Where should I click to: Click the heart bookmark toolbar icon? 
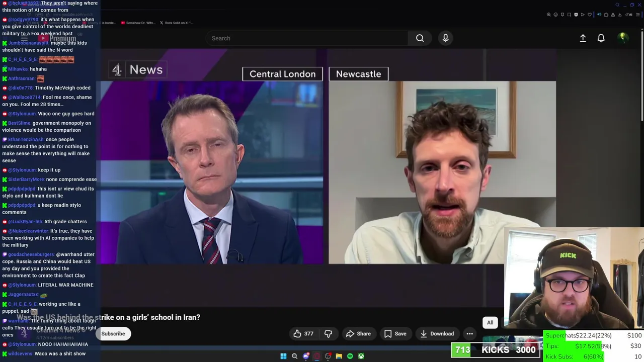(590, 15)
